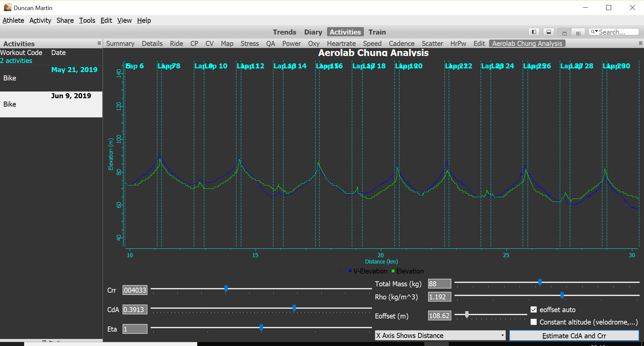Screen dimensions: 644x346
Task: Toggle the bottom panel visibility icon
Action: click(x=548, y=32)
